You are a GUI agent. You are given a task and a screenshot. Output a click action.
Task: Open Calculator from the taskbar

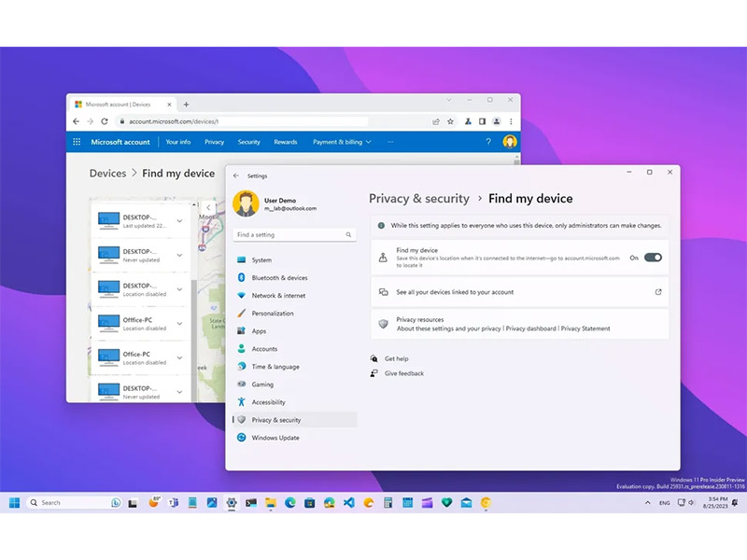click(388, 503)
